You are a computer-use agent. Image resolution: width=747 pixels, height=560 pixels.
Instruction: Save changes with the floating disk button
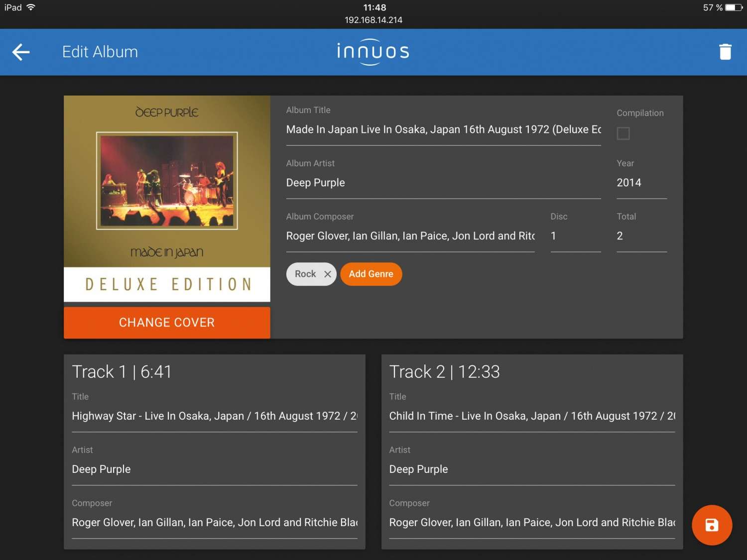[712, 525]
